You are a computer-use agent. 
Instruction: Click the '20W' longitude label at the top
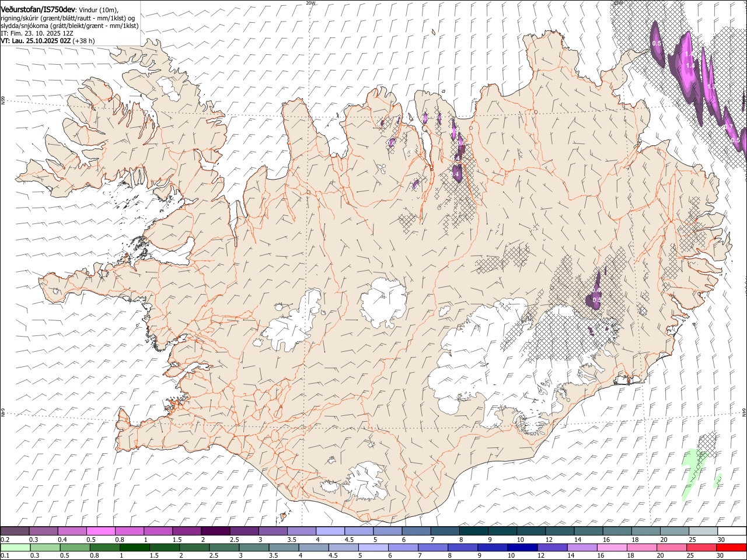coord(310,3)
